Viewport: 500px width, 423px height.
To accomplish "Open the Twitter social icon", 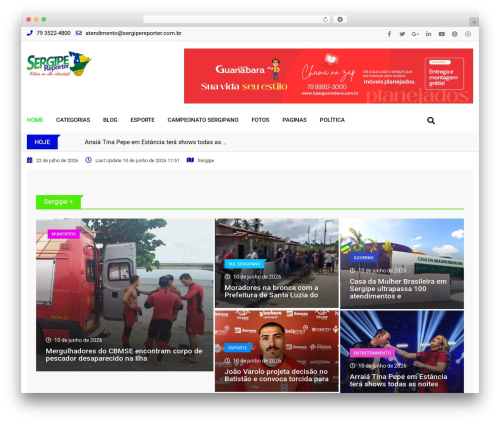I will pos(402,34).
